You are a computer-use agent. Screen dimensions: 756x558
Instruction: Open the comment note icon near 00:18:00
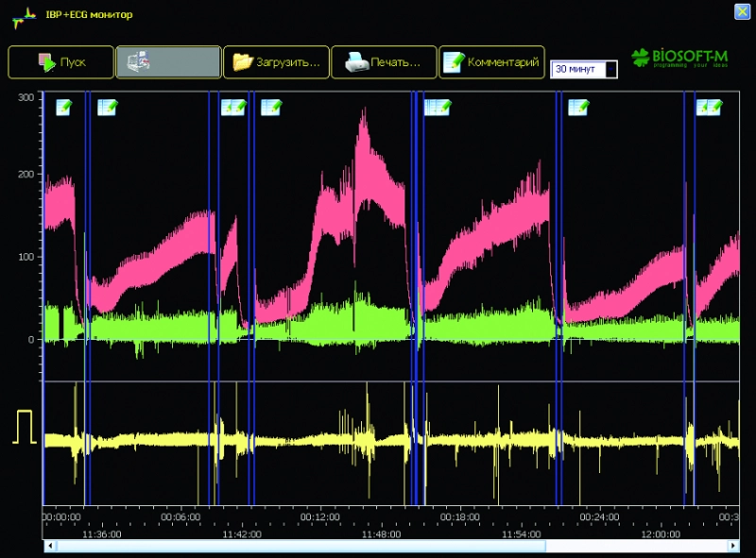coord(437,107)
